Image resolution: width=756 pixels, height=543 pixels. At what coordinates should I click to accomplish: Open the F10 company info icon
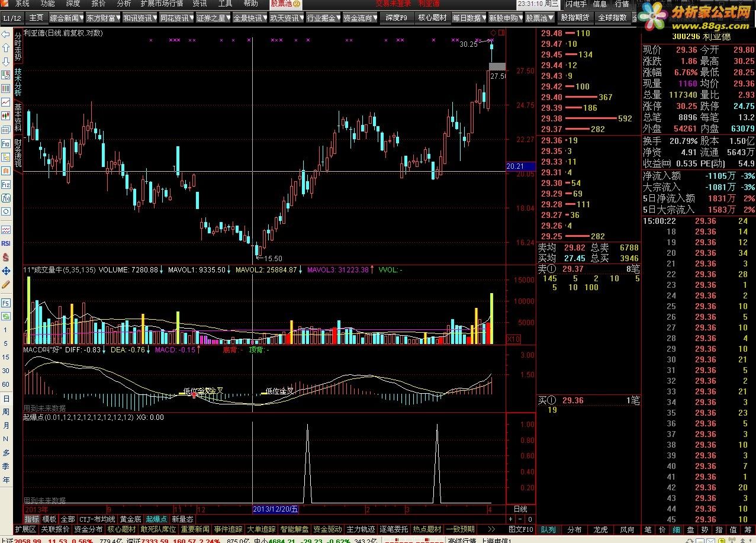(6, 143)
